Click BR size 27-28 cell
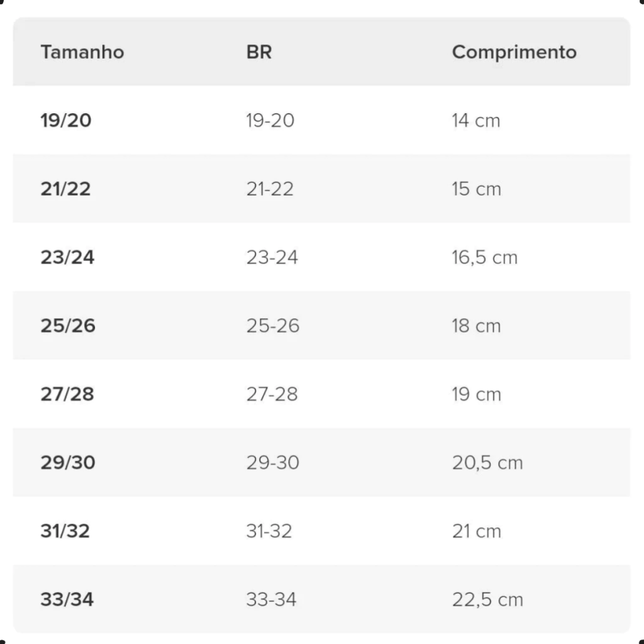This screenshot has height=644, width=644. (x=272, y=394)
